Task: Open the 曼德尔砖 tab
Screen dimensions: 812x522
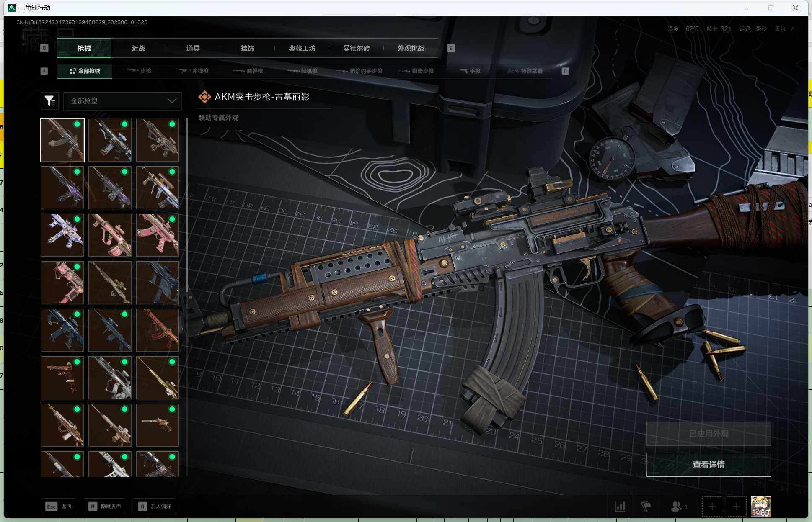Action: point(356,48)
